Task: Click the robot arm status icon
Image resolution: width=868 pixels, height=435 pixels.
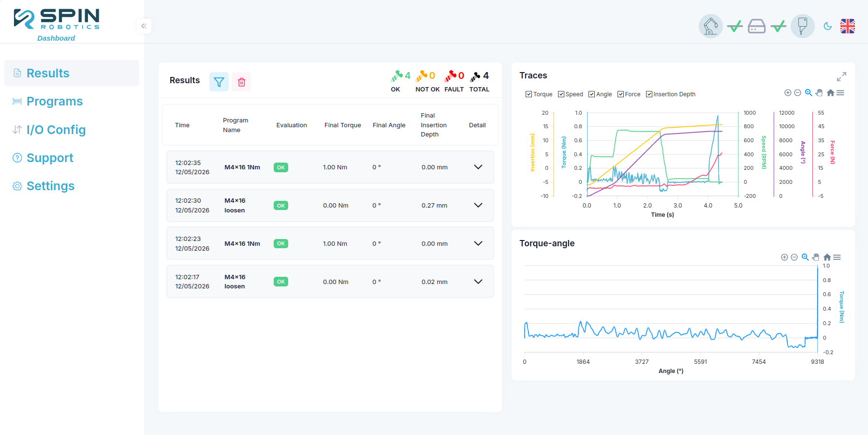Action: [x=711, y=26]
